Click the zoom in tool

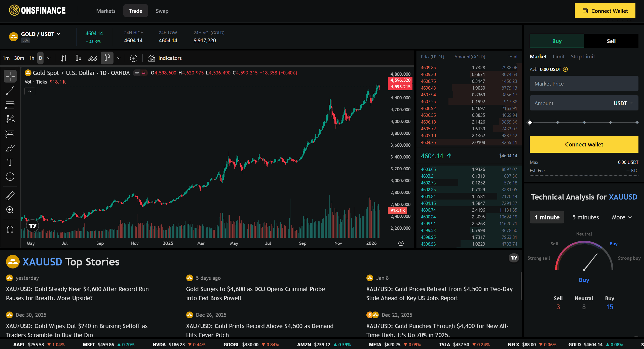(10, 210)
